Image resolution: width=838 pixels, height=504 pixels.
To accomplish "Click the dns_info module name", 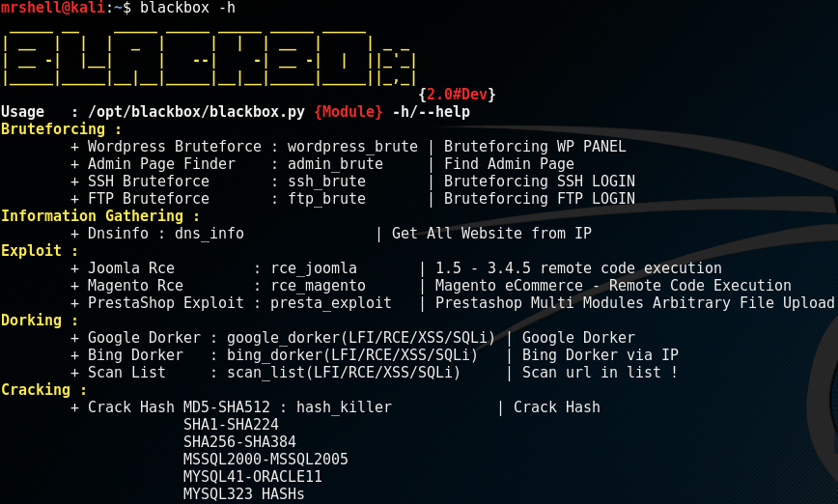I will click(x=209, y=233).
